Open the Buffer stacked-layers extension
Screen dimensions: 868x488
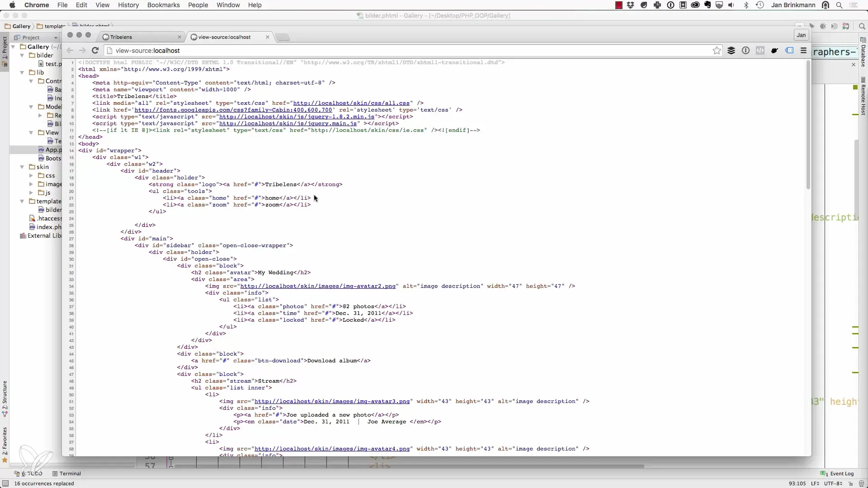pos(731,51)
